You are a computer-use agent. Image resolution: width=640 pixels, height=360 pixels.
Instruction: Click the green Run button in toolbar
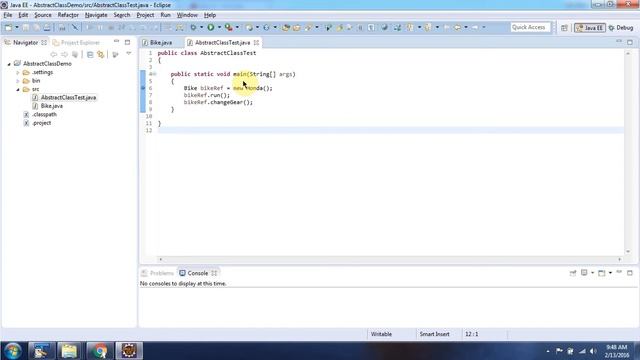211,27
